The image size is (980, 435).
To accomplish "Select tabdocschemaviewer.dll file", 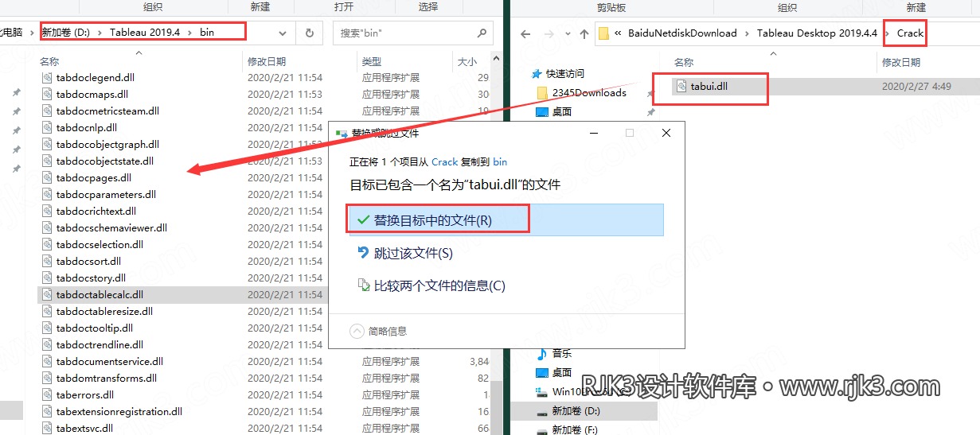I will point(111,227).
